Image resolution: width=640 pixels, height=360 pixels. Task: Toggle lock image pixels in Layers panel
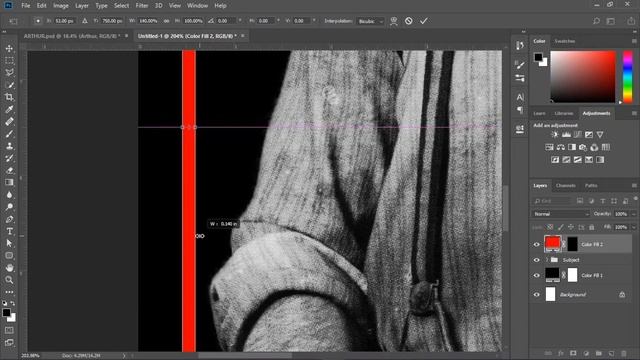tap(560, 227)
